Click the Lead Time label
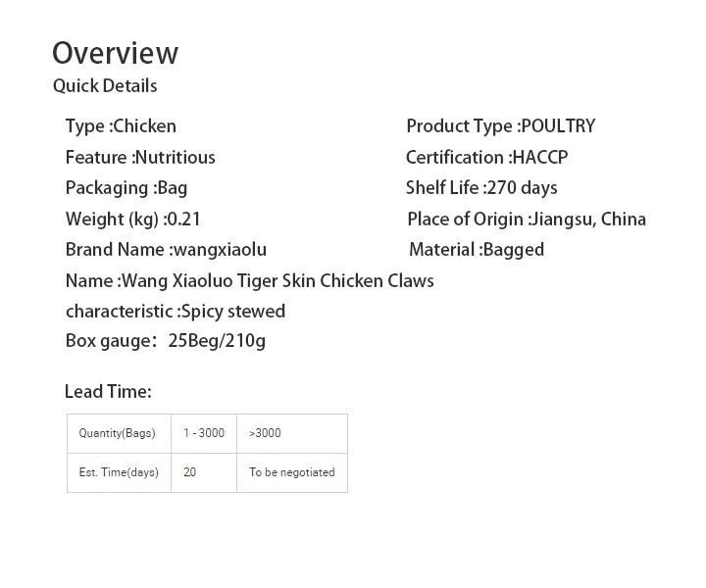 108,391
